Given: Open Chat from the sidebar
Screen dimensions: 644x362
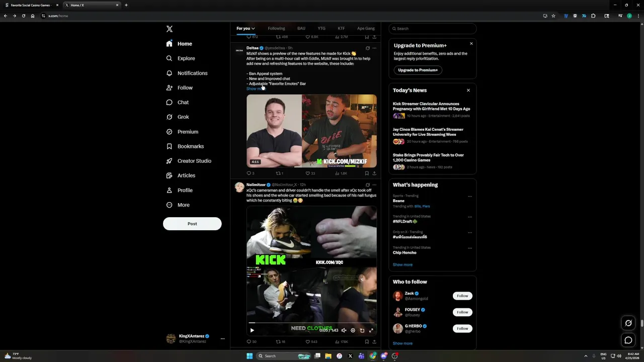Looking at the screenshot, I should (177, 102).
